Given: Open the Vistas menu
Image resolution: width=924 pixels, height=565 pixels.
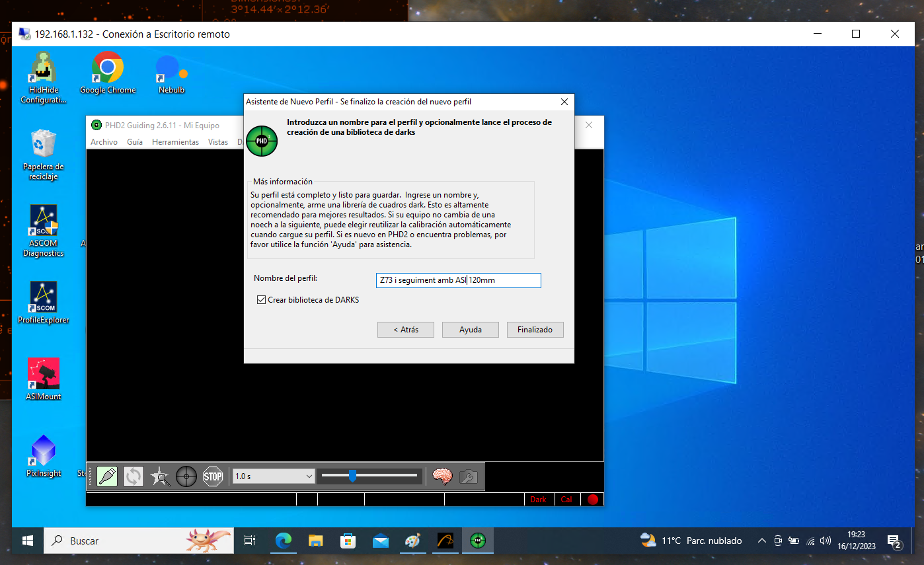Looking at the screenshot, I should (x=218, y=142).
